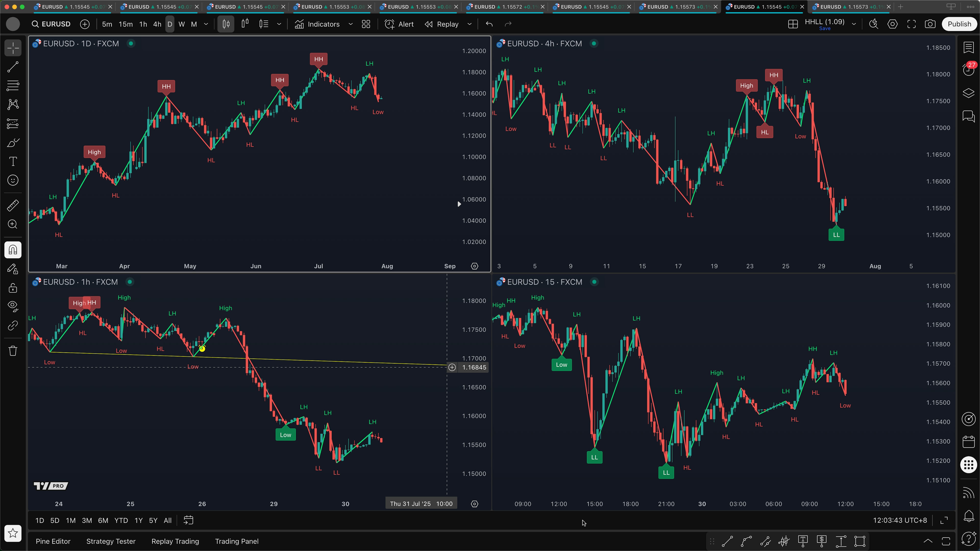Click the add symbol compare plus icon

click(x=85, y=24)
